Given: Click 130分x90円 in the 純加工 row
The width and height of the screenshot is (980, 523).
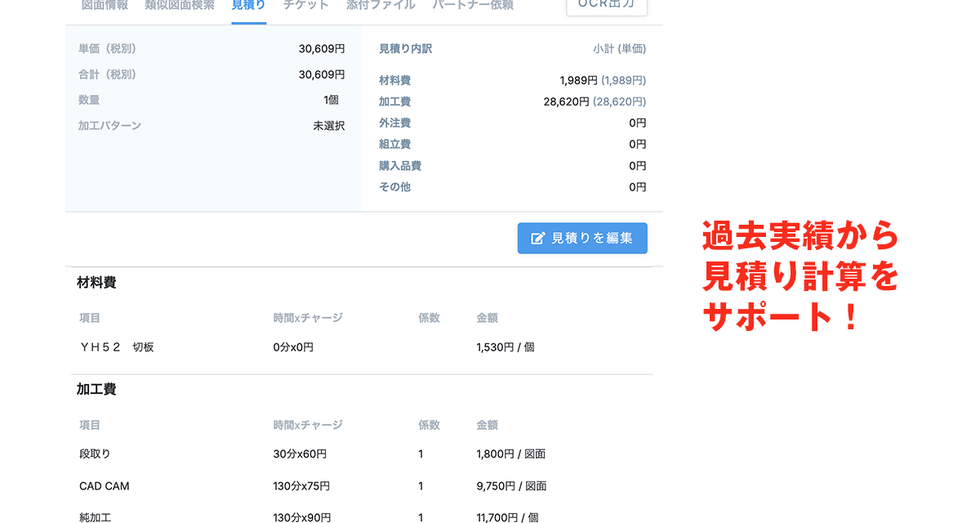Looking at the screenshot, I should click(301, 517).
